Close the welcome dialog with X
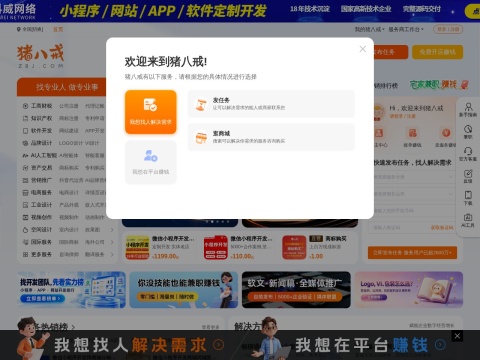Viewport: 480px width, 360px height. 363,49
